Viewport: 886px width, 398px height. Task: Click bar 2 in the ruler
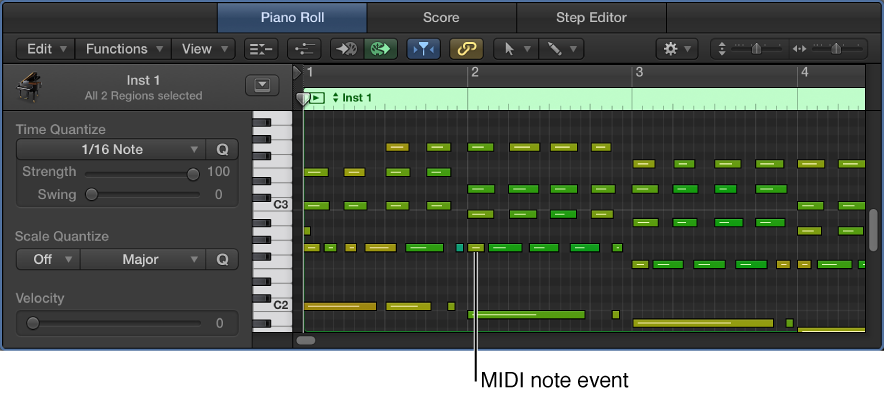475,72
